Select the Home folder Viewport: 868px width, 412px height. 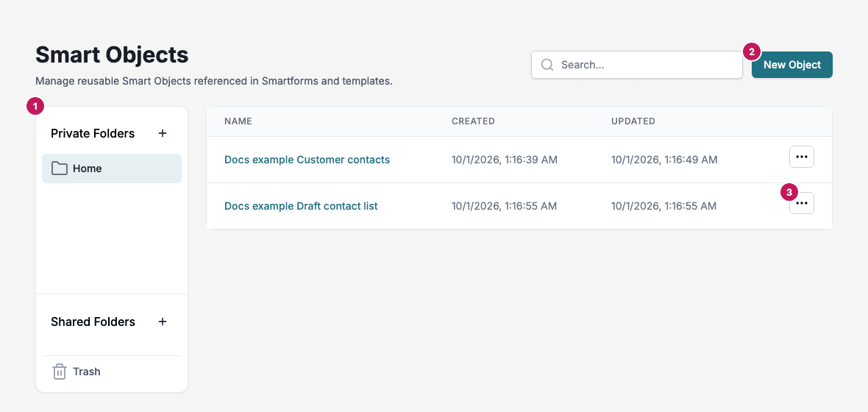(x=112, y=168)
